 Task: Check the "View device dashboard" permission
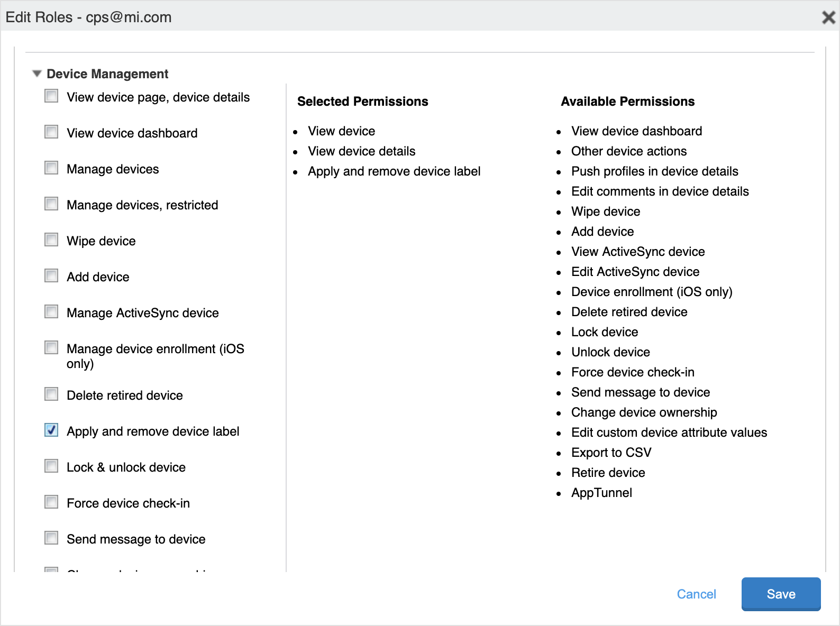pyautogui.click(x=51, y=132)
